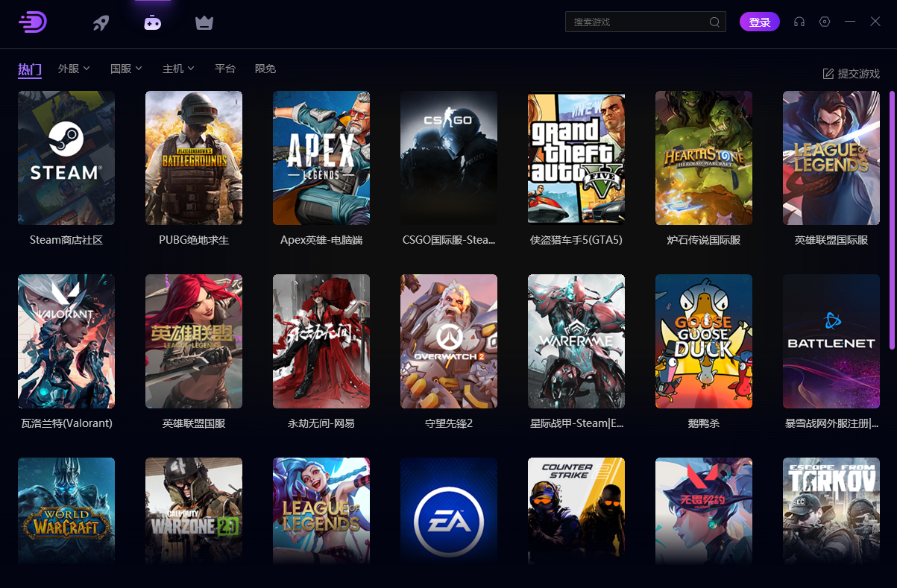Switch to the 平台 tab
Viewport: 897px width, 588px height.
[x=225, y=69]
